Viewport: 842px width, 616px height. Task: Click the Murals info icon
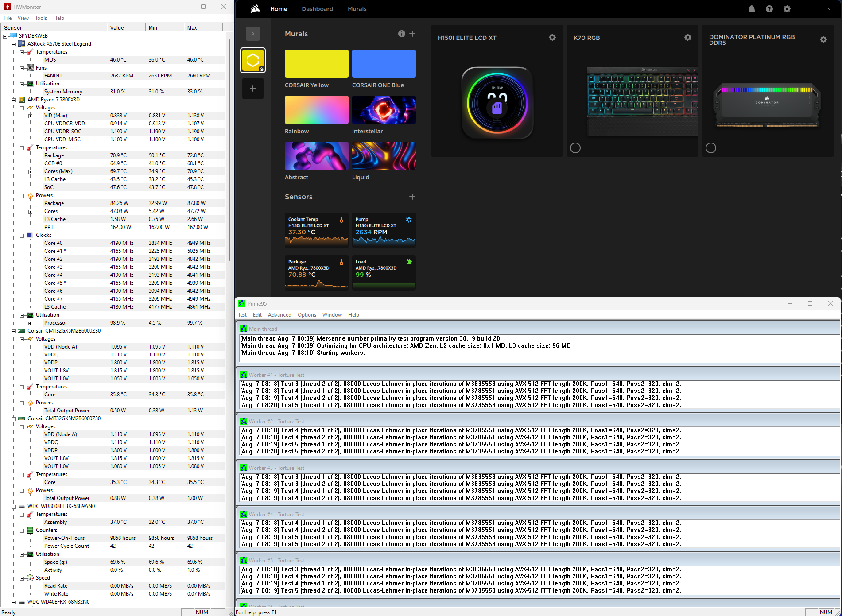point(402,34)
